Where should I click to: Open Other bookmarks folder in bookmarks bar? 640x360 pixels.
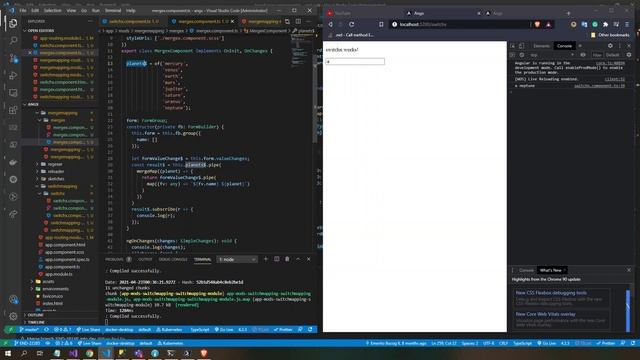(610, 35)
